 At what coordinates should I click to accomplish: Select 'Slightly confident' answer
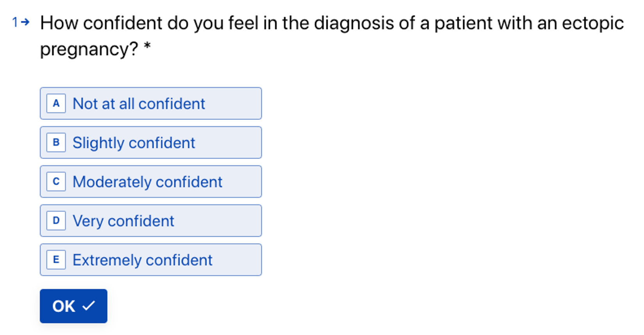(151, 143)
